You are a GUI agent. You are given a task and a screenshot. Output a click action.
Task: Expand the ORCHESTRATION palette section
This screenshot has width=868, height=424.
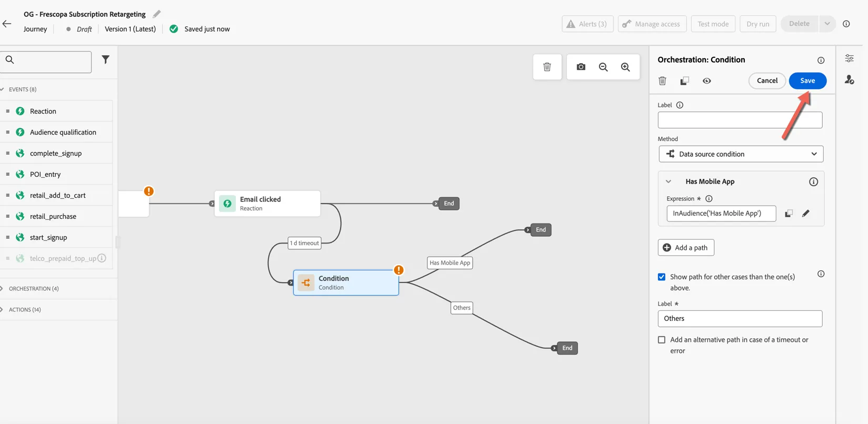pos(2,289)
